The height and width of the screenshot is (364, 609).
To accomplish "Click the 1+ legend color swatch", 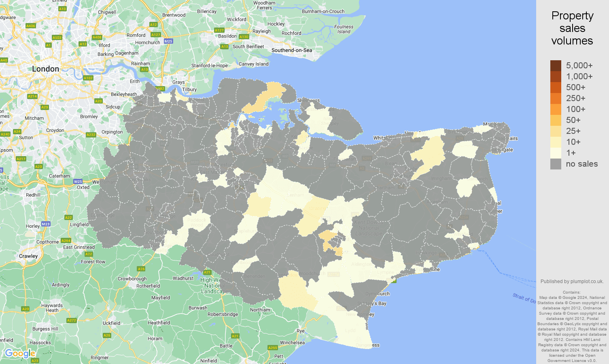I will click(x=556, y=153).
